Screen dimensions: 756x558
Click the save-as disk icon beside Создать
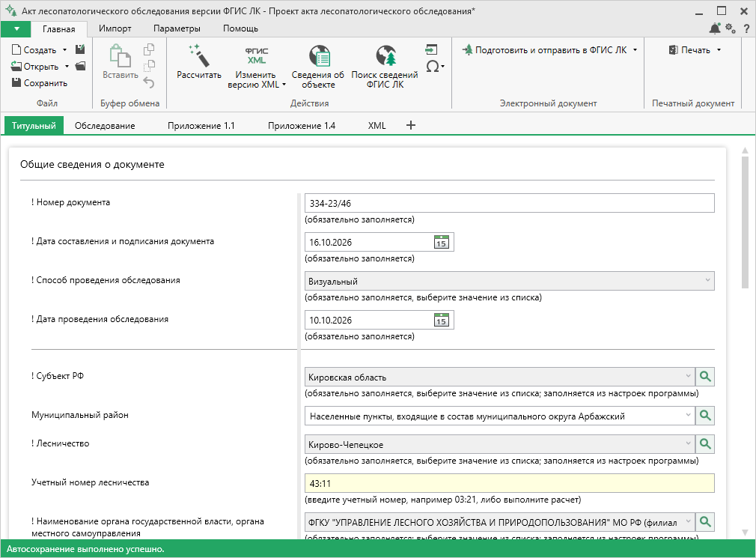click(80, 49)
